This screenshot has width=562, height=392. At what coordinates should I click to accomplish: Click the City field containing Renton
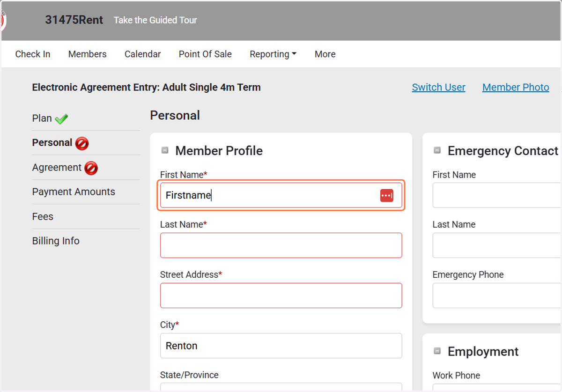[x=281, y=346]
